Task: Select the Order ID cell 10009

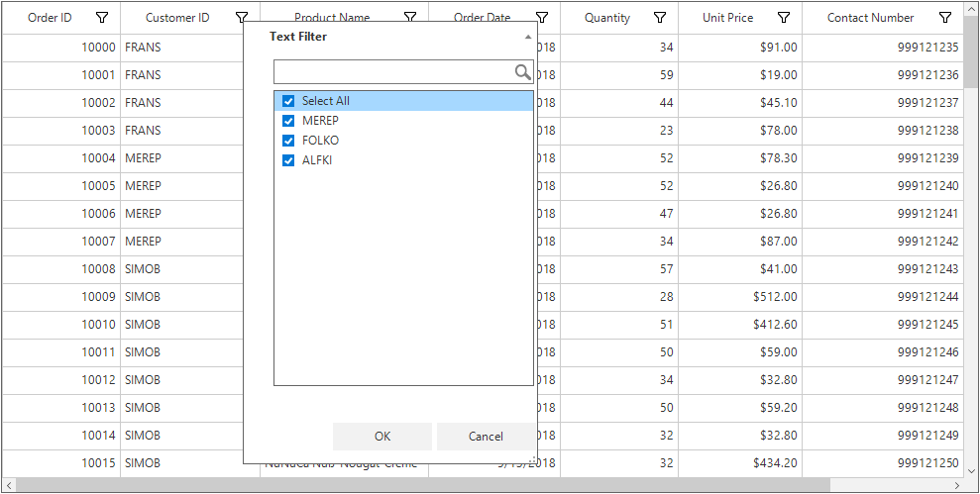Action: point(61,297)
